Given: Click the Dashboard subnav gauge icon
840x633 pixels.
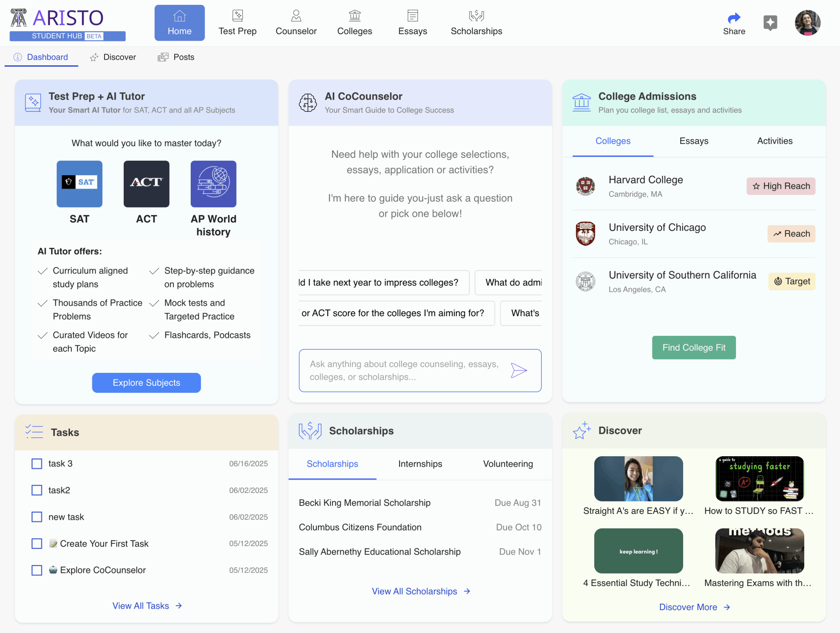Looking at the screenshot, I should (x=18, y=57).
